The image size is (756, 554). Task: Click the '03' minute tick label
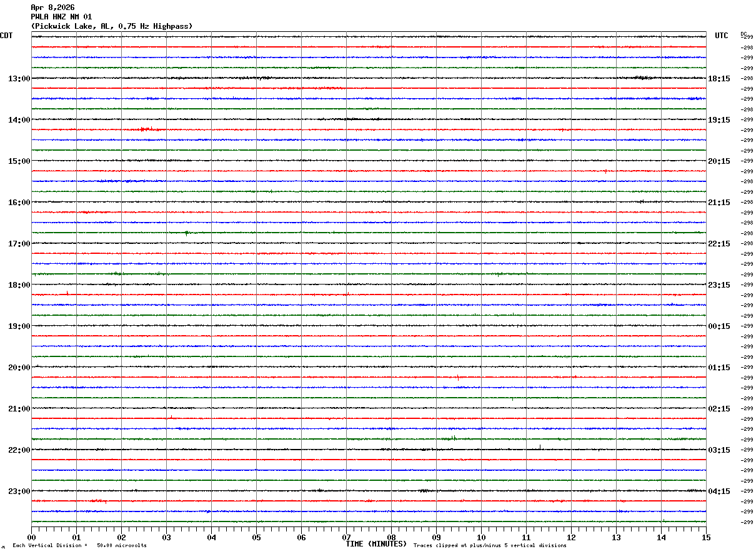pyautogui.click(x=166, y=537)
